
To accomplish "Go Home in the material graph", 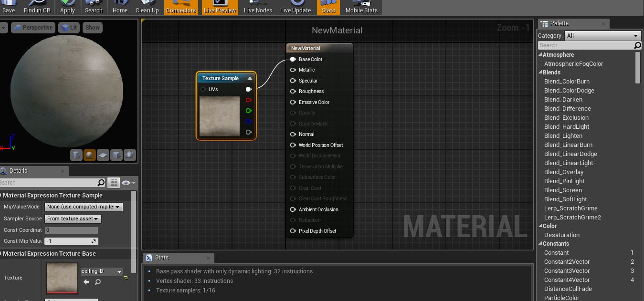I will [x=120, y=7].
